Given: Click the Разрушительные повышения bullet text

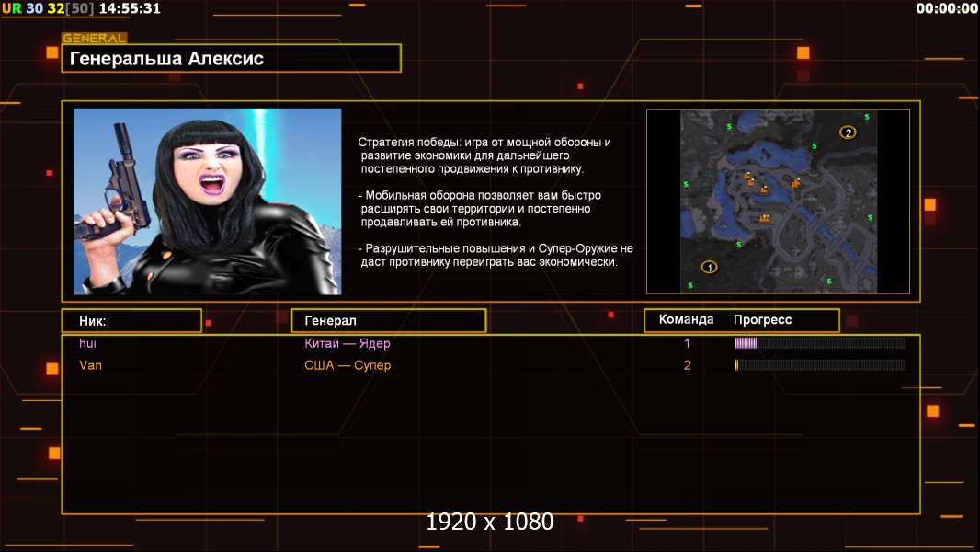Looking at the screenshot, I should 496,255.
